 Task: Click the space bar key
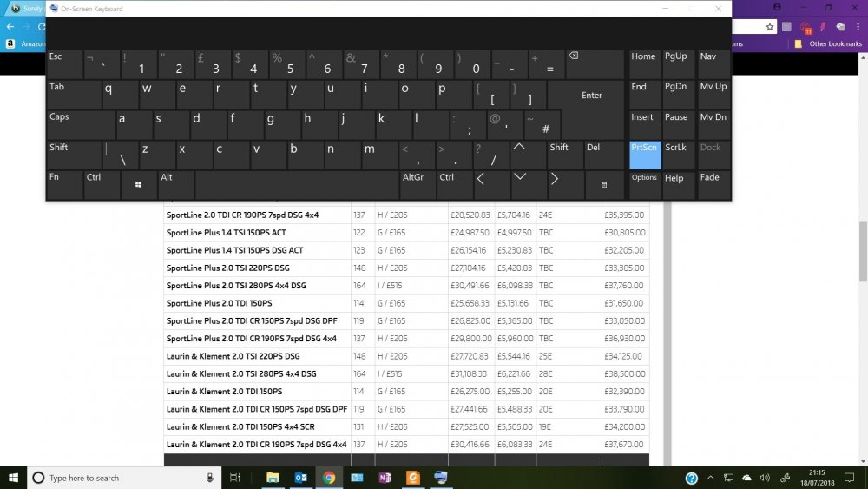(297, 184)
